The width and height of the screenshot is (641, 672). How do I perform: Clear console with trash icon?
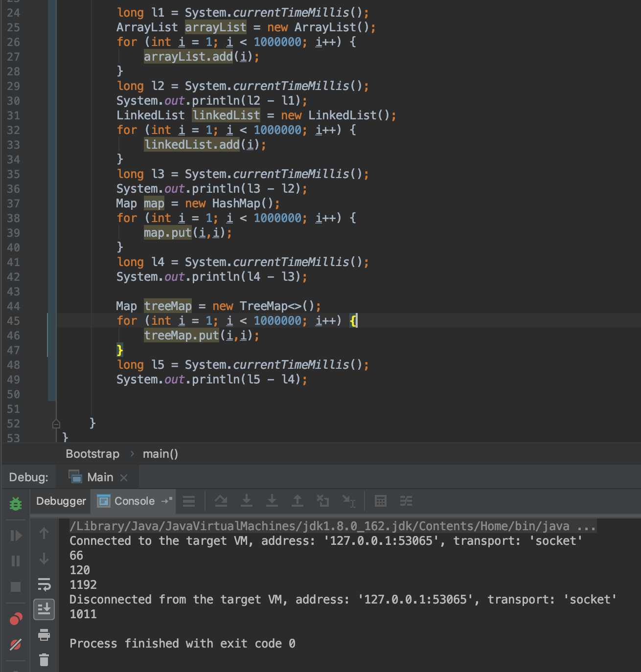click(44, 660)
